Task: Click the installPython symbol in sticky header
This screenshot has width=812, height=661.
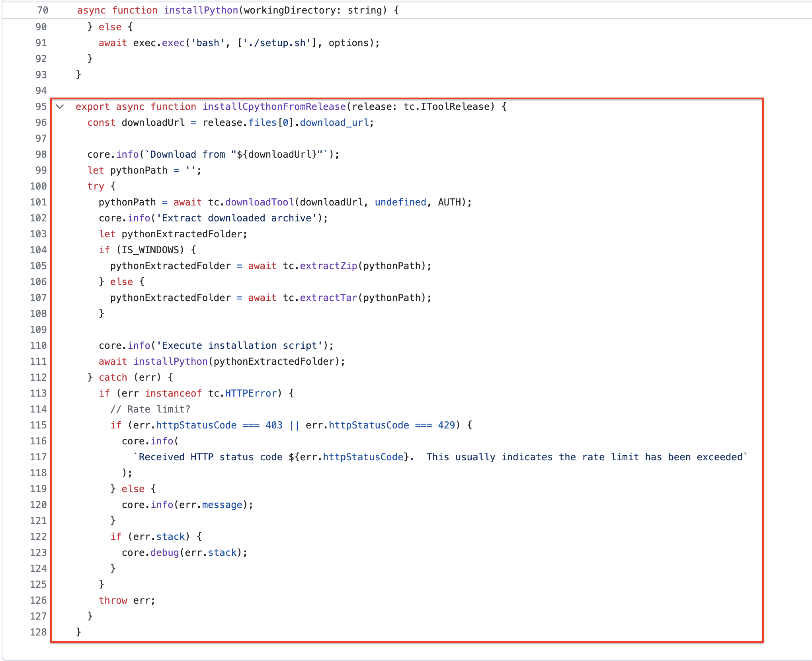Action: 201,10
